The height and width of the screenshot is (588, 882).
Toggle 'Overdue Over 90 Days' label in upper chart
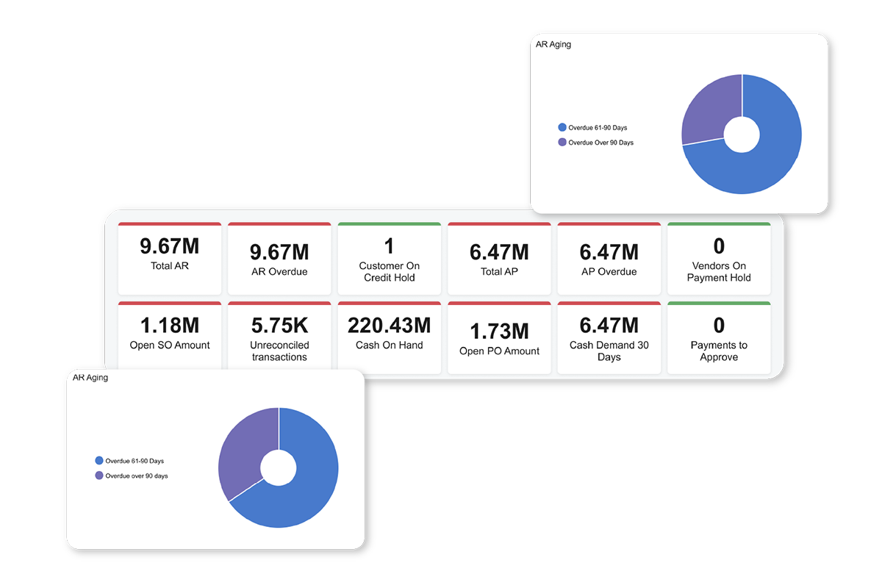(x=600, y=143)
